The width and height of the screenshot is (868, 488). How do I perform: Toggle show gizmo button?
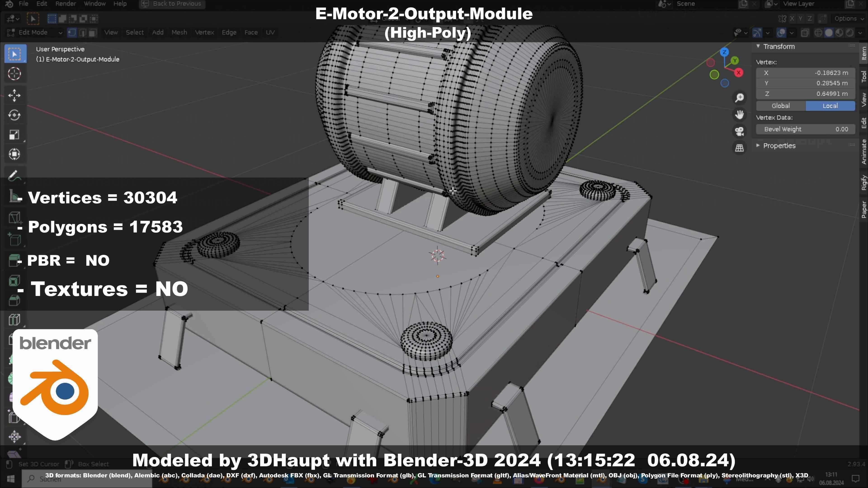757,33
